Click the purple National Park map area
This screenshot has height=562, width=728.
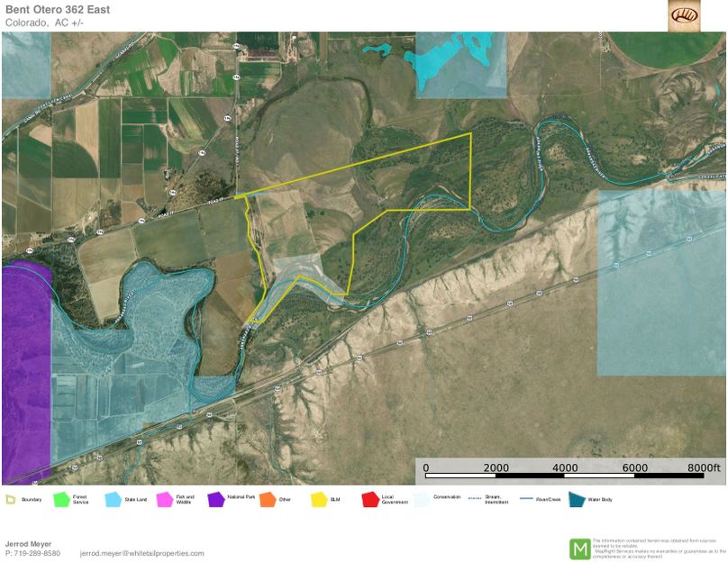pos(24,378)
